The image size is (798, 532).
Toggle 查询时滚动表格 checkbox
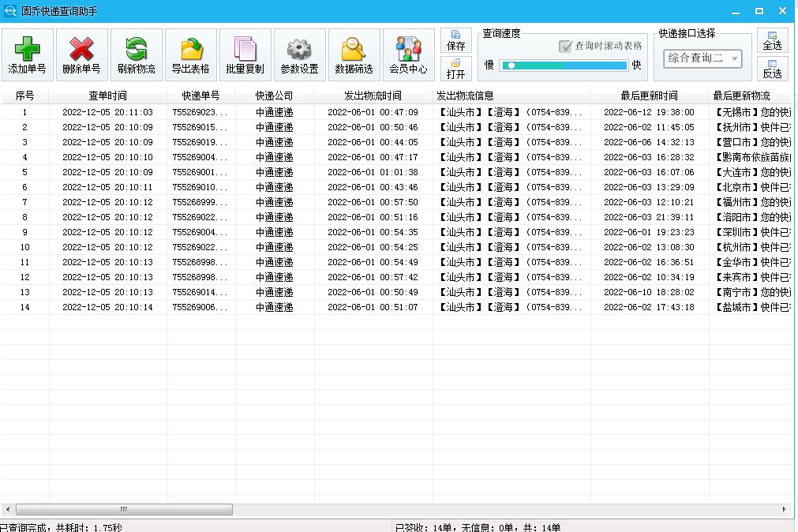click(565, 46)
